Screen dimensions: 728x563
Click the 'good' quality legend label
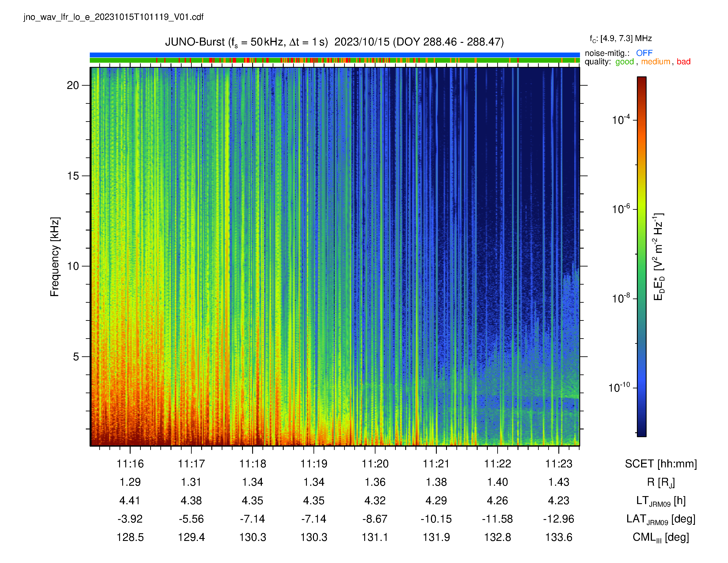[624, 62]
